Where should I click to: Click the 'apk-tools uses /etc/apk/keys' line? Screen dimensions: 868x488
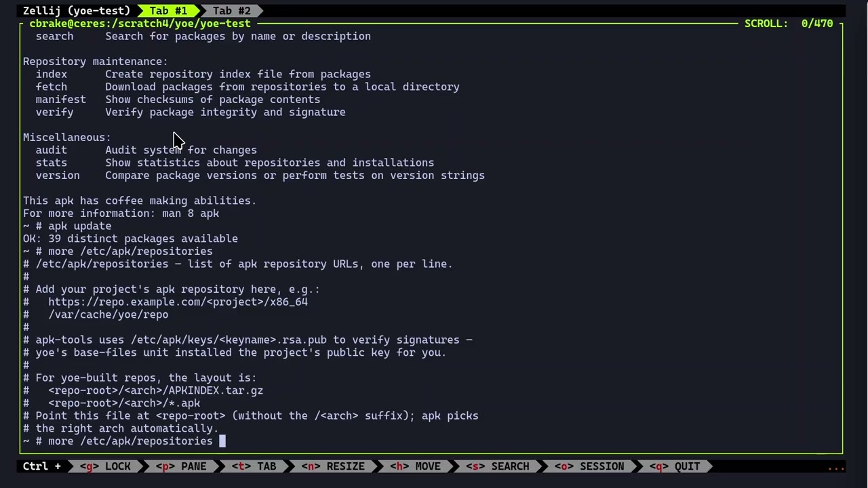(248, 340)
